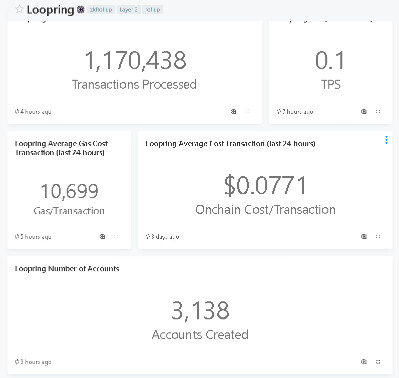Click the 4 hours ago timestamp
Viewport: 399px width, 378px height.
tap(33, 112)
